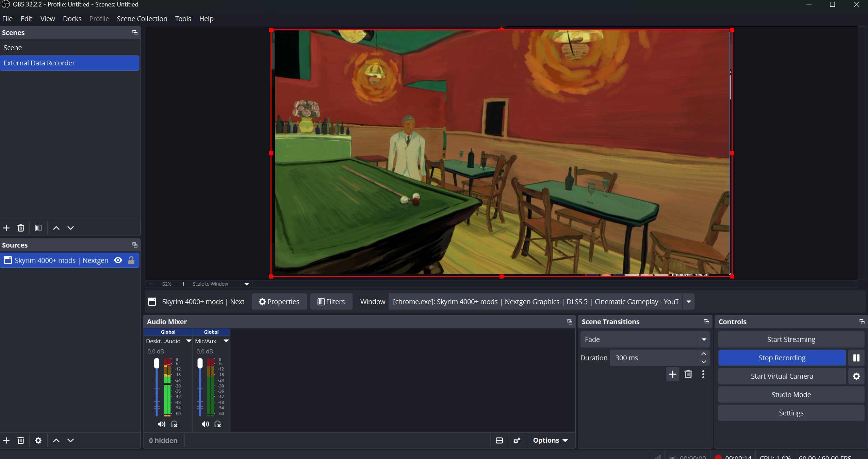Viewport: 868px width, 459px height.
Task: Open audio mixer Options dropdown
Action: coord(550,440)
